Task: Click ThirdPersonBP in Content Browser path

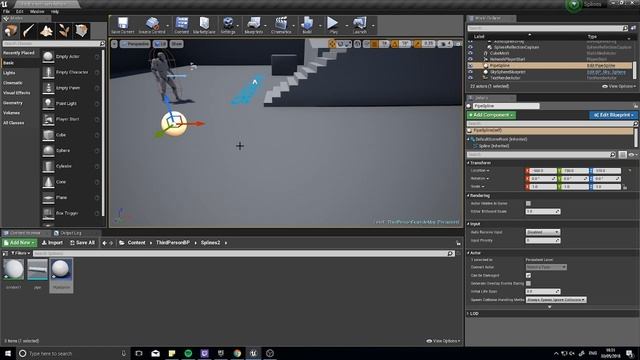Action: tap(173, 243)
